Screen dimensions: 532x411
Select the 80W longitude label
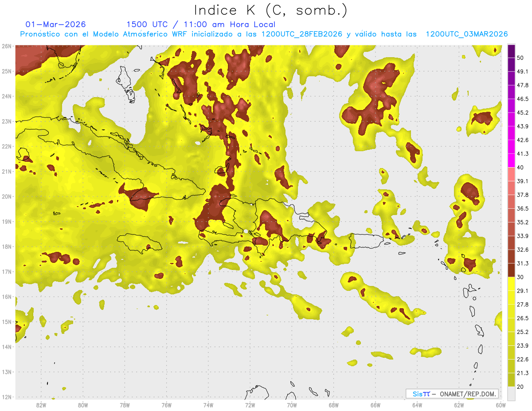(x=82, y=405)
